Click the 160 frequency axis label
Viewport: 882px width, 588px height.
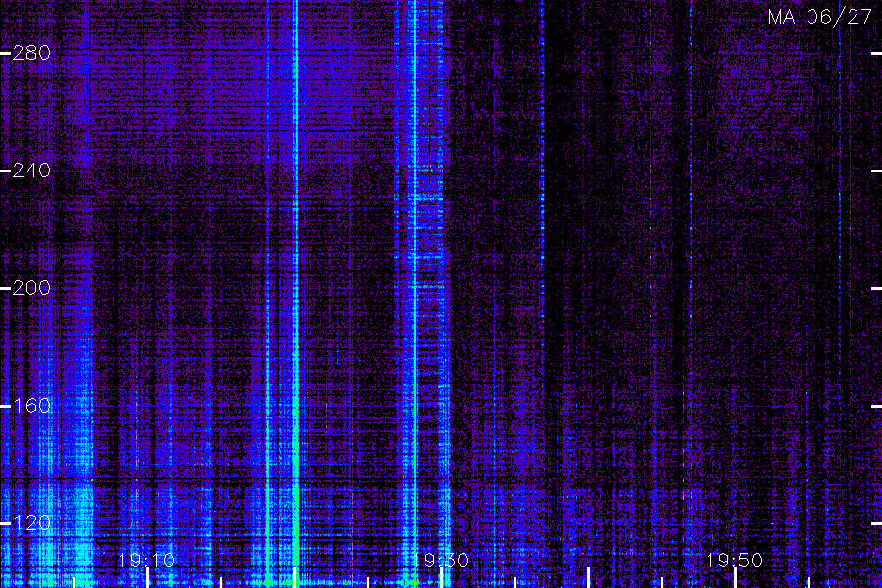pyautogui.click(x=31, y=406)
